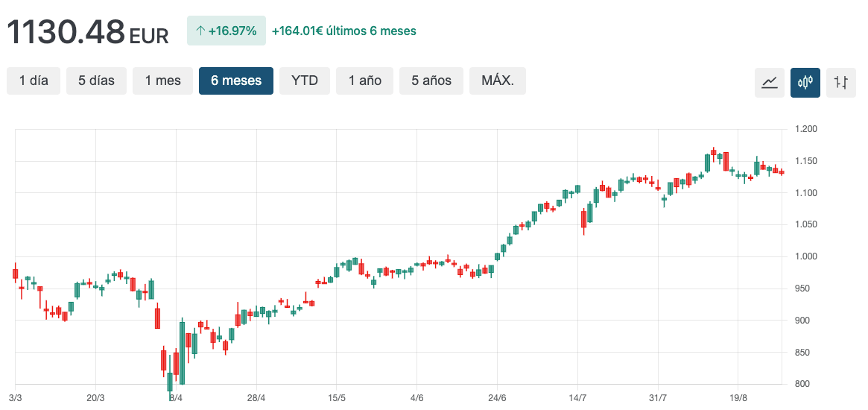This screenshot has width=868, height=410.
Task: Click the +164.01€ últimos 6 meses text
Action: coord(343,31)
